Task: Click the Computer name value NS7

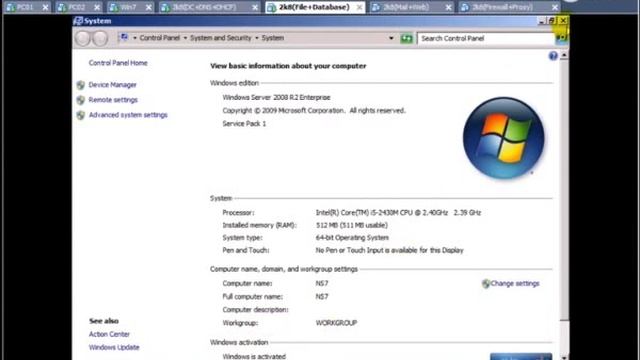Action: point(322,284)
